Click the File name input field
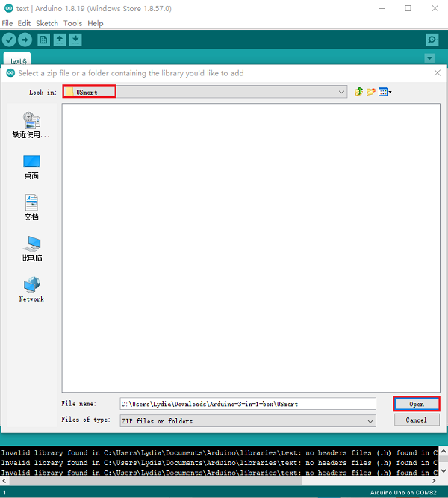Viewport: 448px width, 498px height. point(248,404)
